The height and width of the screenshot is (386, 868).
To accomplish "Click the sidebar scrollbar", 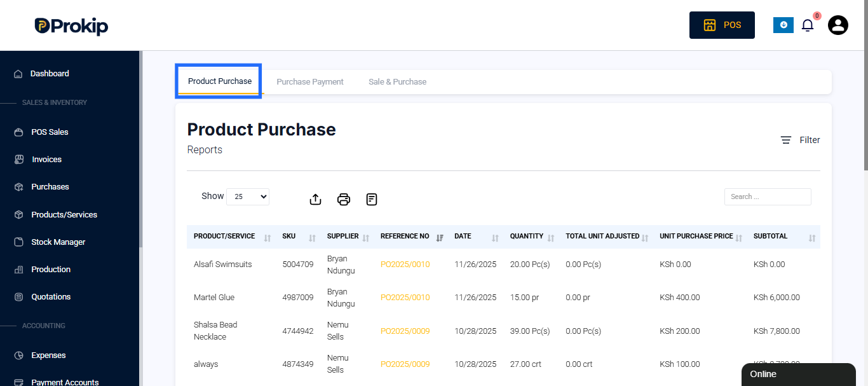I will 141,149.
